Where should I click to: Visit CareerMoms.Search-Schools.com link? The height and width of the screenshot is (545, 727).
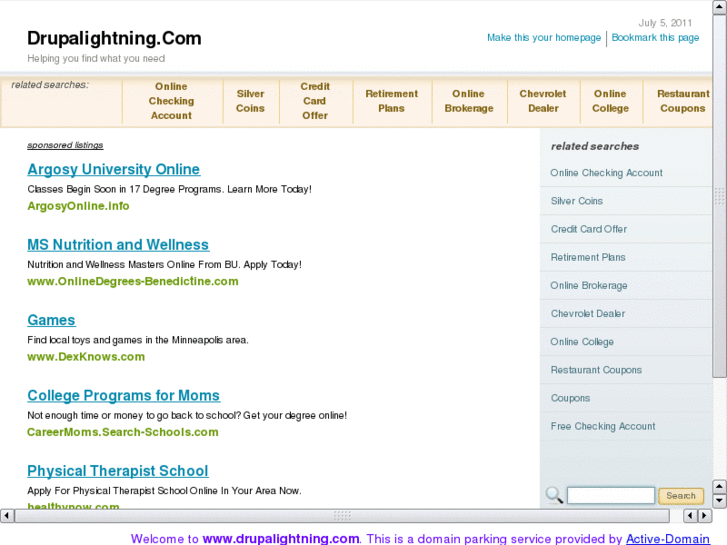click(122, 432)
